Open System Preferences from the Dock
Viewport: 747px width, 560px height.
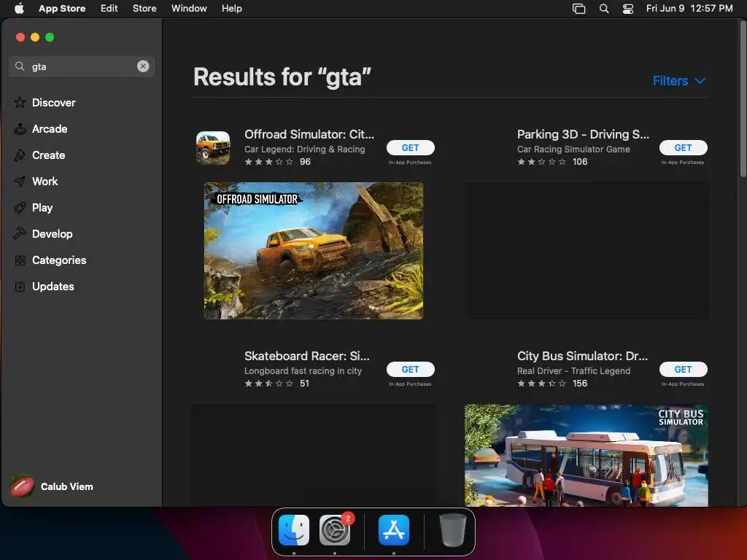(335, 530)
